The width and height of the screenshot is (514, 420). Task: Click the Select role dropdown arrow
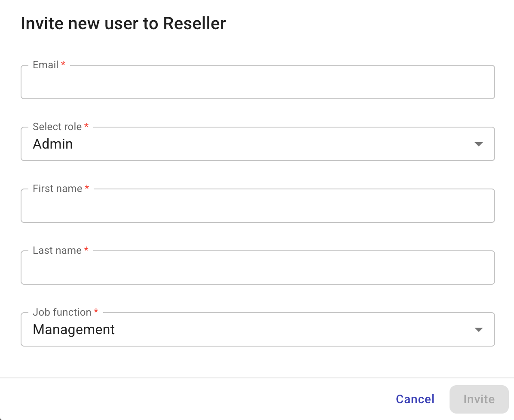pyautogui.click(x=478, y=144)
